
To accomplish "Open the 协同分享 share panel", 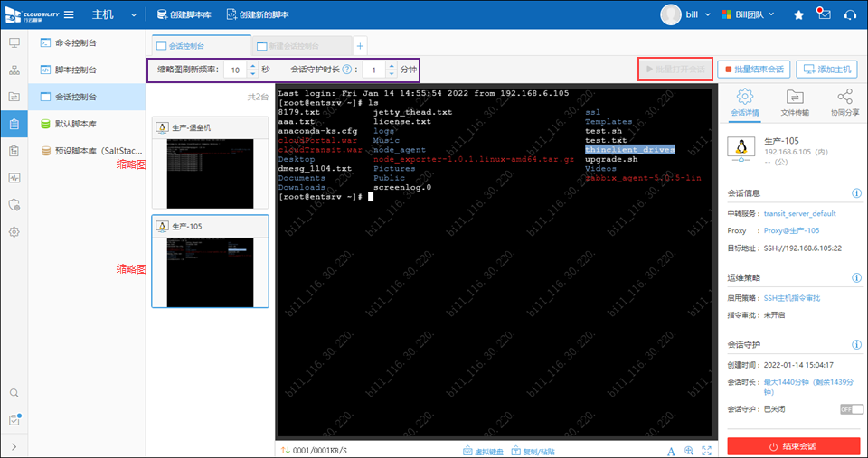I will pyautogui.click(x=845, y=101).
